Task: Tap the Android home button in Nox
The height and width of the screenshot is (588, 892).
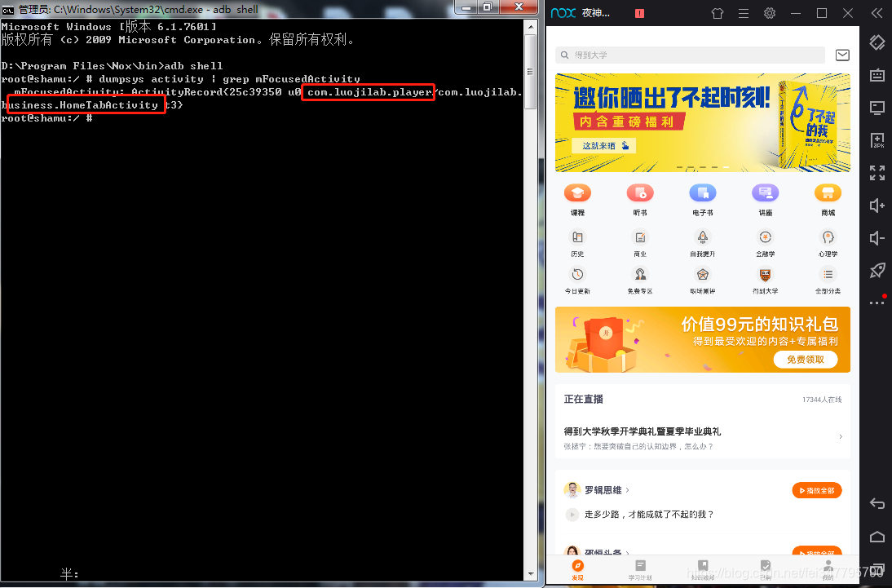Action: (x=877, y=536)
